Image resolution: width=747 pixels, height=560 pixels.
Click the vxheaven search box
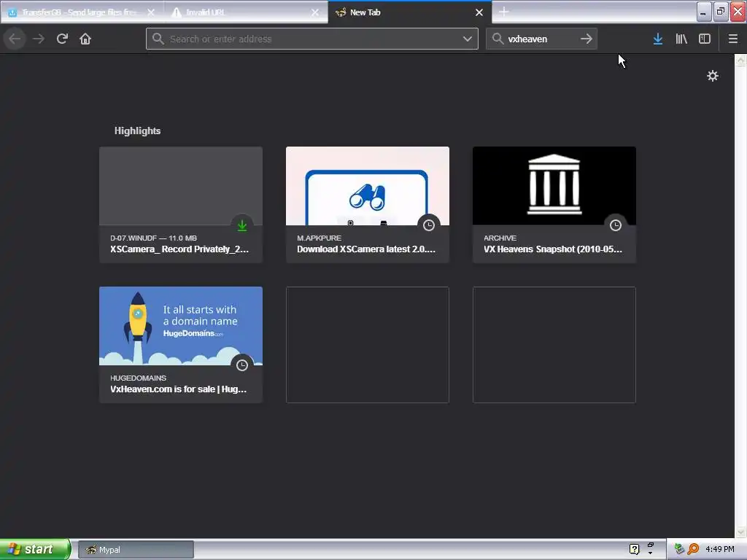click(x=541, y=39)
